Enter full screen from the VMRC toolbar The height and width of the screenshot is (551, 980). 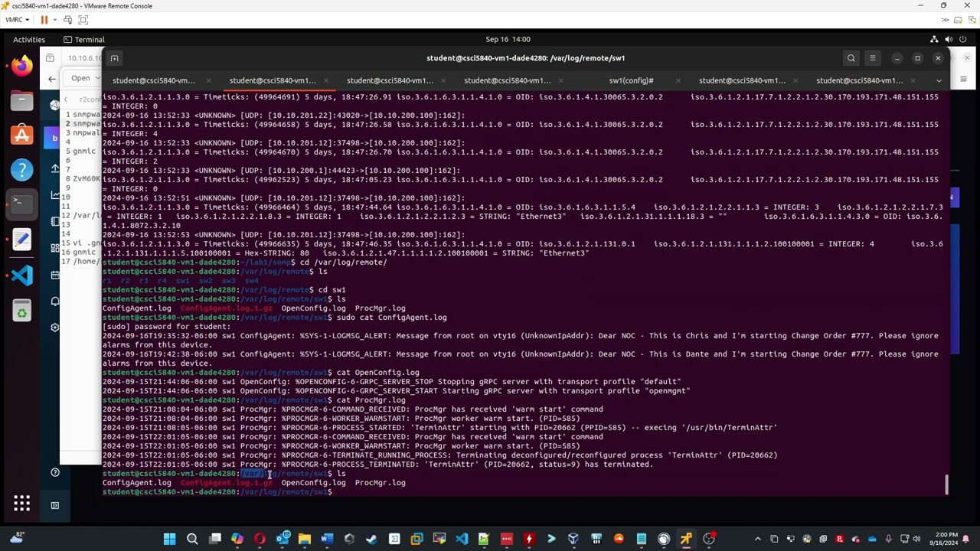(83, 20)
